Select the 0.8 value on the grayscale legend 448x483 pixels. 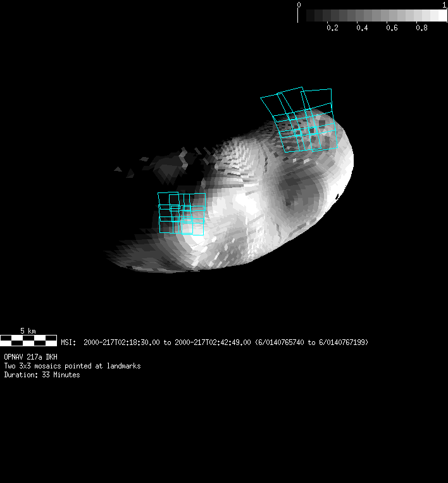pos(421,28)
